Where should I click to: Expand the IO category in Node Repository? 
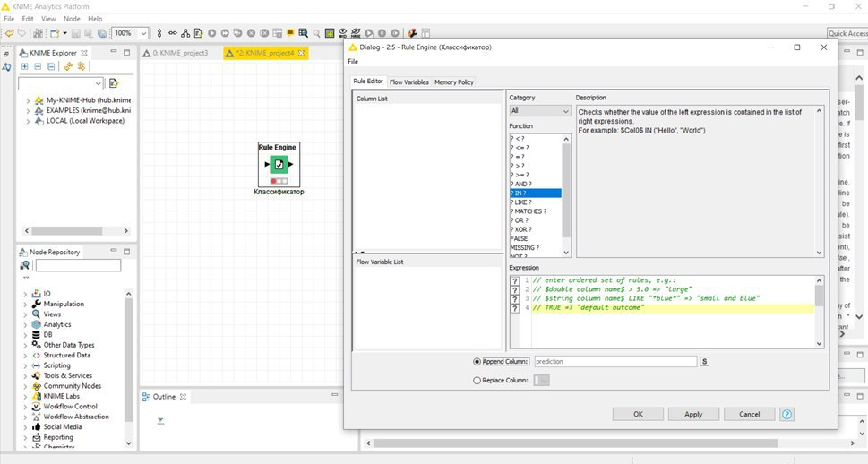pos(25,294)
